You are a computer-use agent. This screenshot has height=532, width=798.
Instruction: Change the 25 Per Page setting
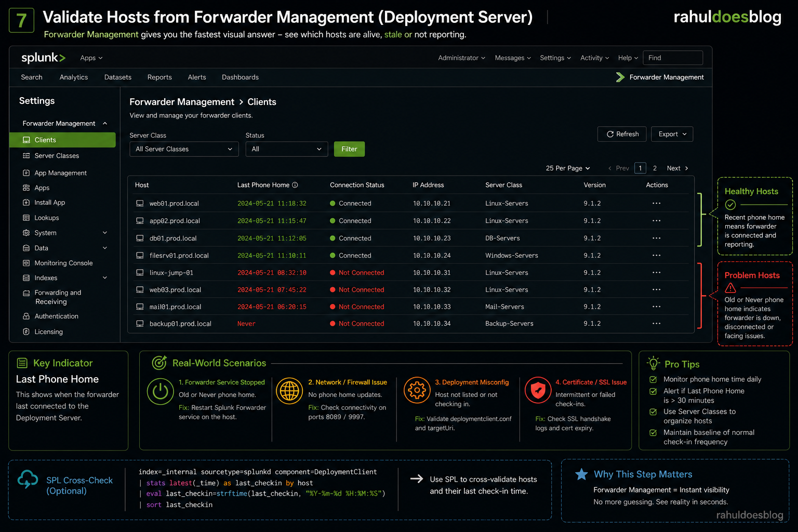tap(568, 168)
